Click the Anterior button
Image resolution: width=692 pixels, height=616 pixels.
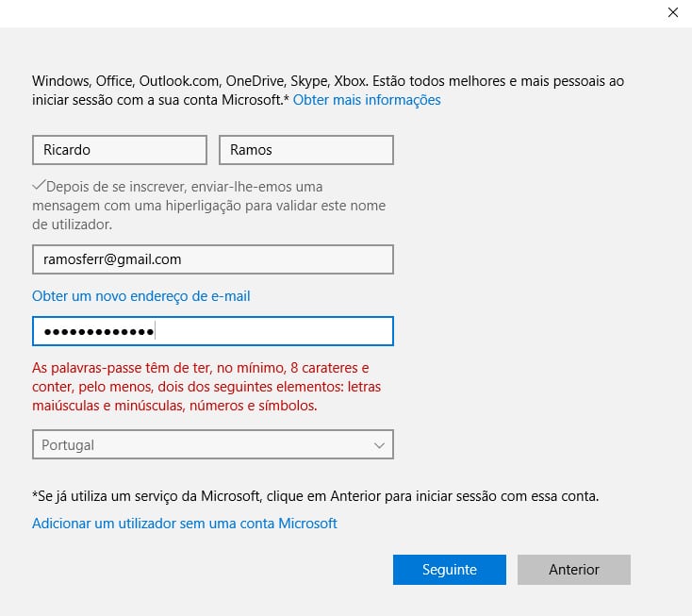(574, 570)
